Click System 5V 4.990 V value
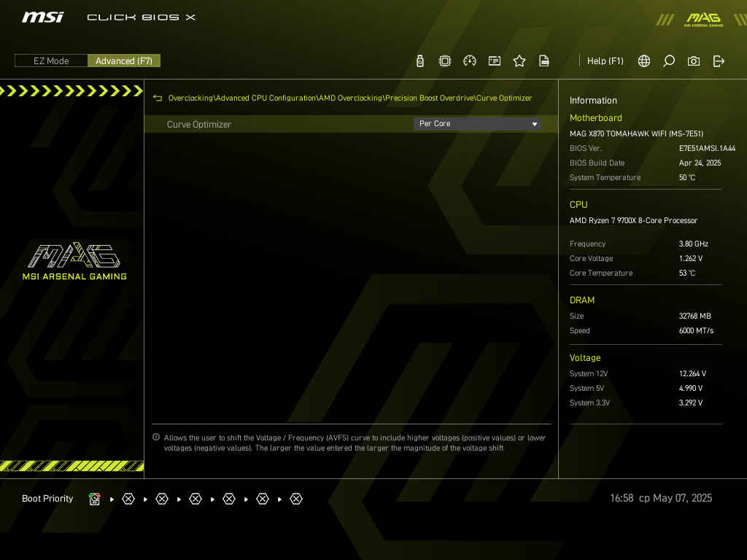This screenshot has width=747, height=560. (691, 389)
